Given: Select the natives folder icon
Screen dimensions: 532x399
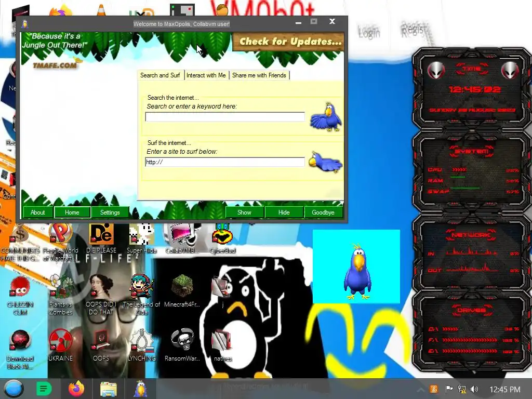Looking at the screenshot, I should (x=222, y=345).
